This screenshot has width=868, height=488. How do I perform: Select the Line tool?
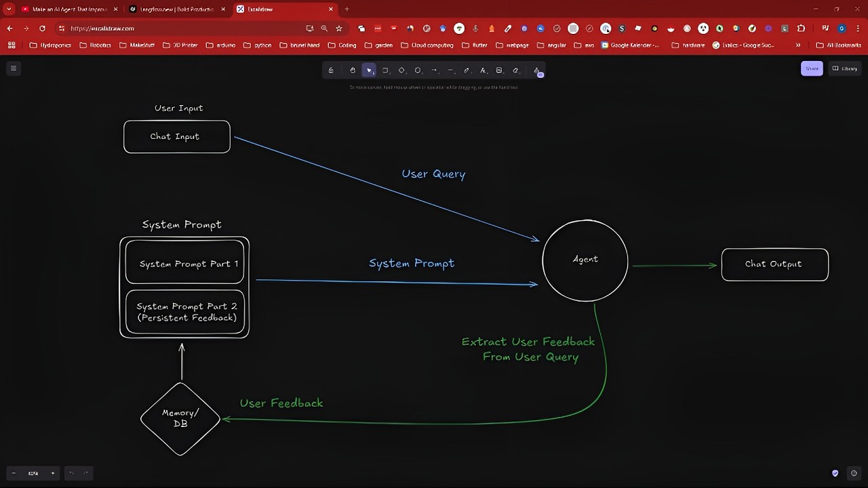tap(450, 70)
